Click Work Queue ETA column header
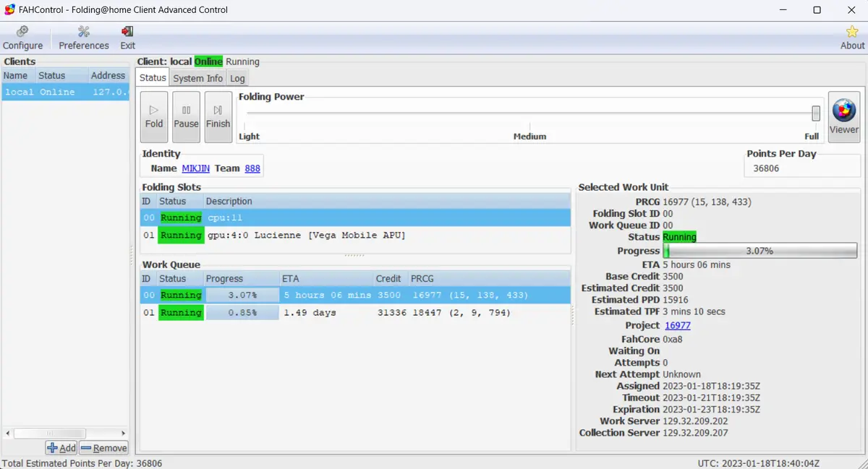The width and height of the screenshot is (868, 469). click(326, 278)
